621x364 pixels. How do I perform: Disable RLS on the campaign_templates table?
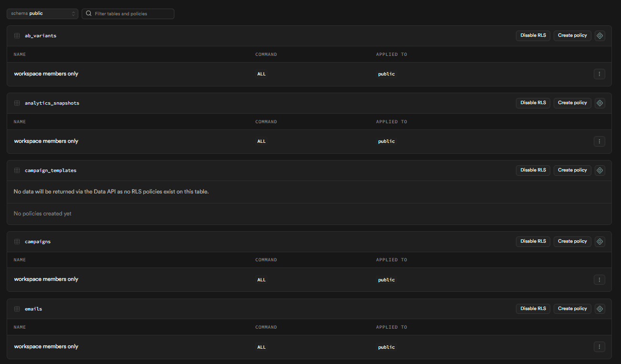(533, 170)
